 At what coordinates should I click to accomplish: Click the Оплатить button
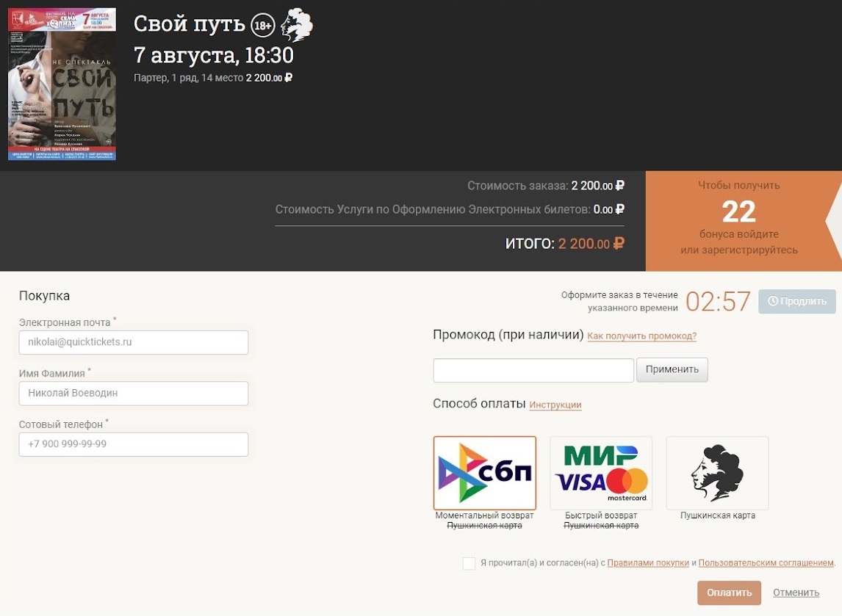[729, 593]
